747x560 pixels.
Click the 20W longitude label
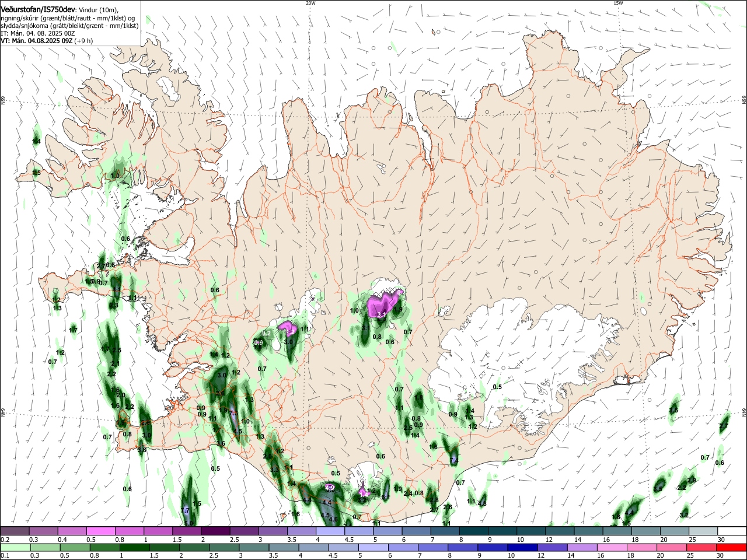[310, 3]
